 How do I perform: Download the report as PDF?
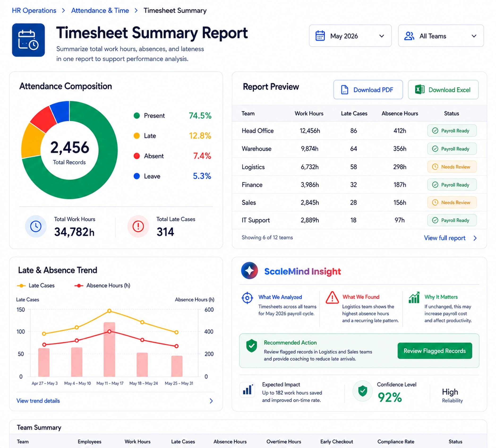click(x=368, y=90)
